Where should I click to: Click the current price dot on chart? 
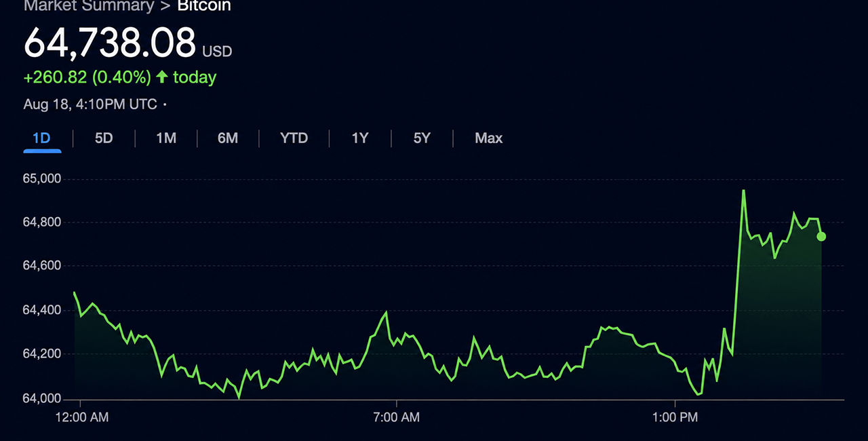coord(821,237)
